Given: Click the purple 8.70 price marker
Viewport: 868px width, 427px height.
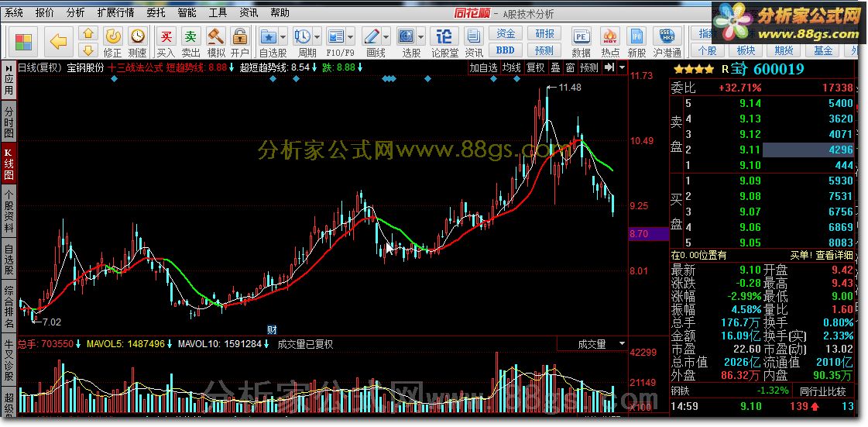Looking at the screenshot, I should click(649, 234).
